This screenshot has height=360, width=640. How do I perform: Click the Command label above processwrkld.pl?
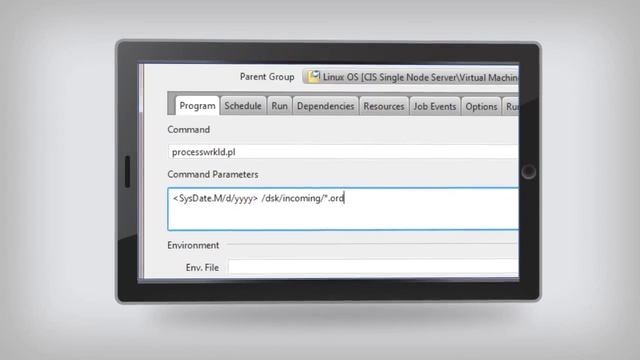pyautogui.click(x=189, y=130)
